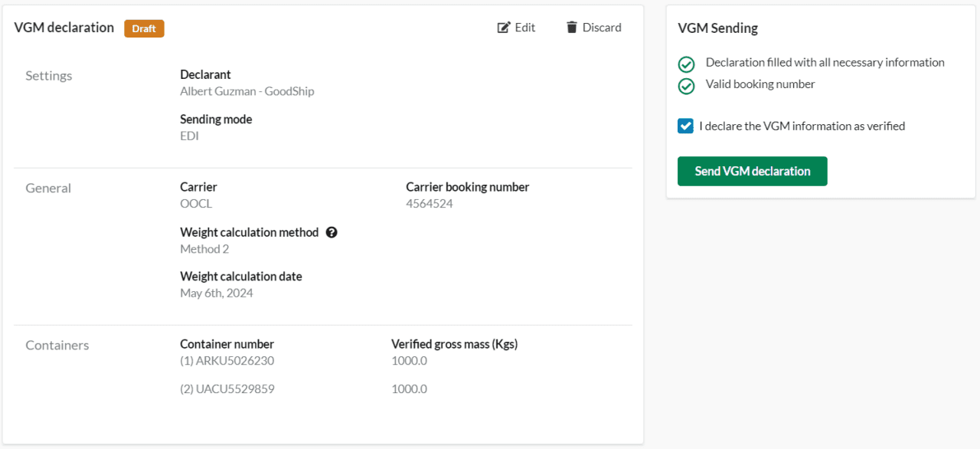
Task: Click the sending mode EDI value
Action: click(x=188, y=135)
